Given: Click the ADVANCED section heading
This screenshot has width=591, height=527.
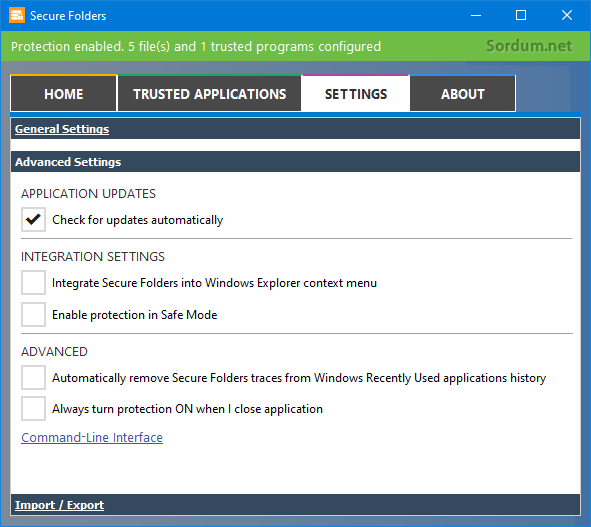Looking at the screenshot, I should (54, 352).
